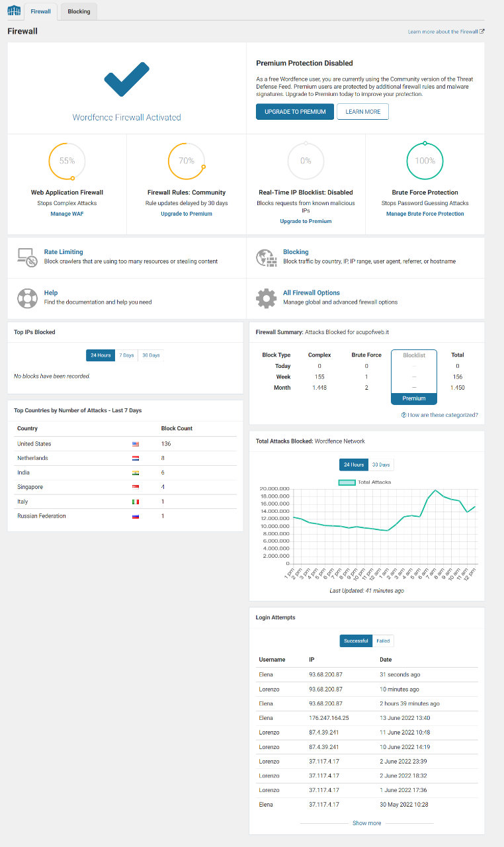This screenshot has height=847, width=504.
Task: Open Manage Brute Force Protection link
Action: (x=425, y=214)
